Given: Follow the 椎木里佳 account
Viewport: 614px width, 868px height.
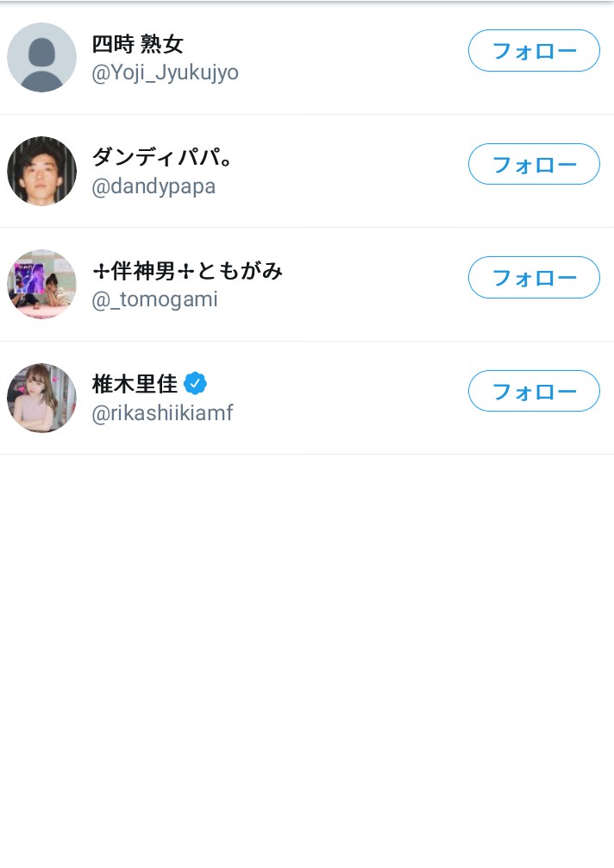Looking at the screenshot, I should click(534, 391).
